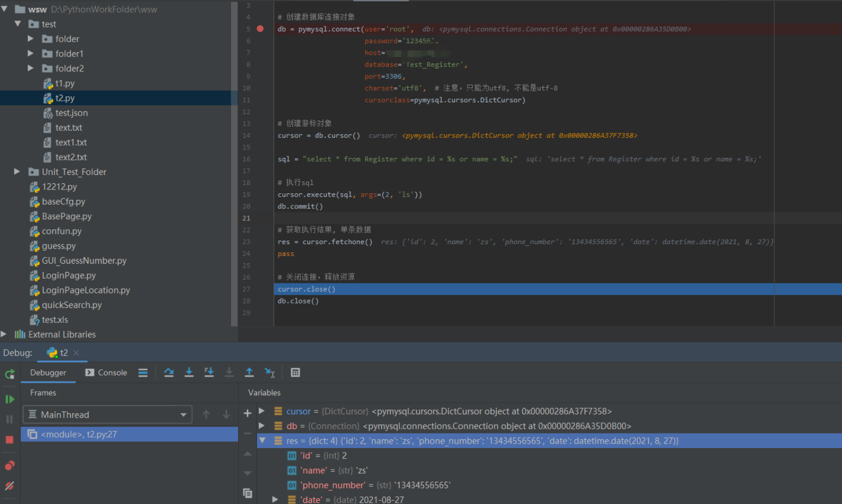Select frame <module>, t2.py:27

click(130, 434)
